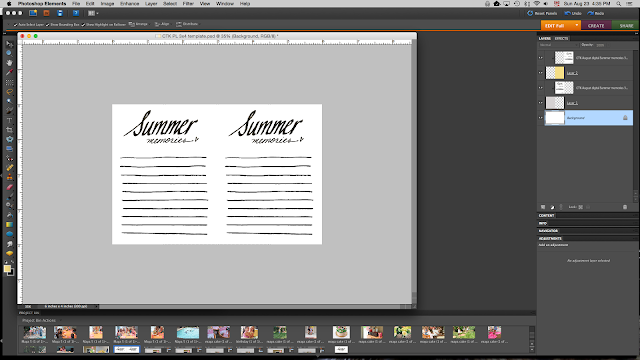Open the EDIT Full mode dropdown arrow
This screenshot has width=640, height=360.
point(576,25)
